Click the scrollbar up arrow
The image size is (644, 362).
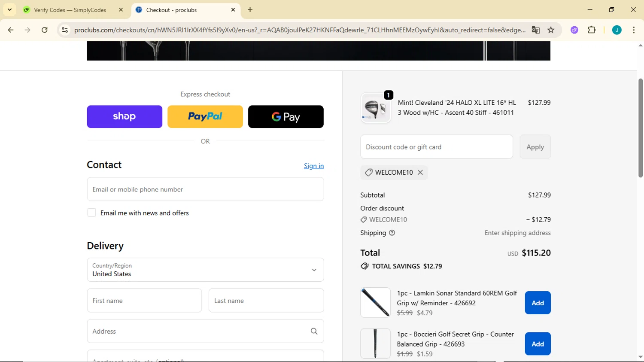click(x=640, y=45)
